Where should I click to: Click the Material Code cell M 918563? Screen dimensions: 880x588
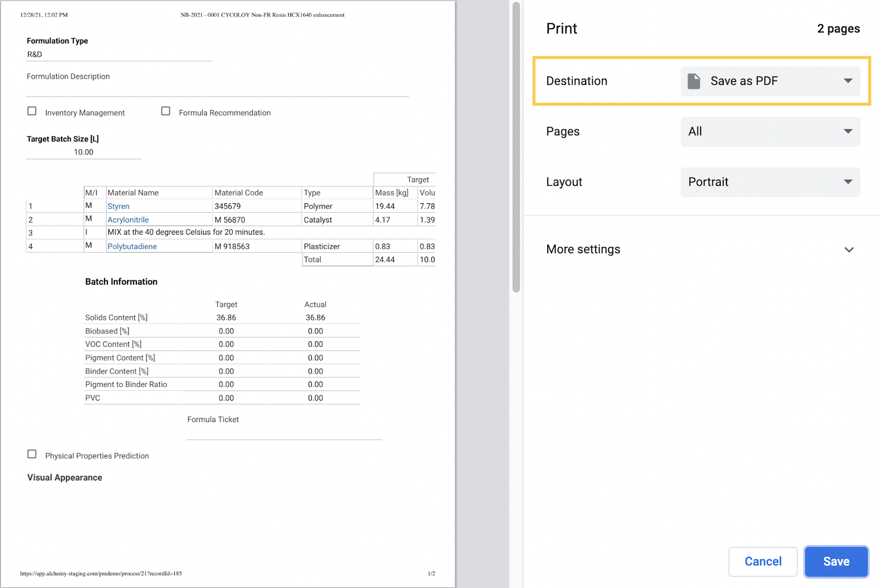[x=232, y=247]
